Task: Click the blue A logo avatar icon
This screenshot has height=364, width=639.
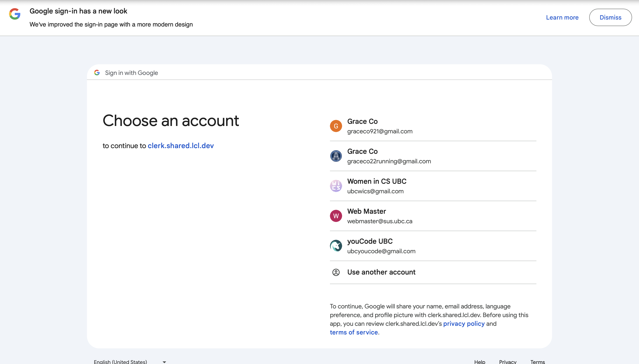Action: (x=336, y=156)
